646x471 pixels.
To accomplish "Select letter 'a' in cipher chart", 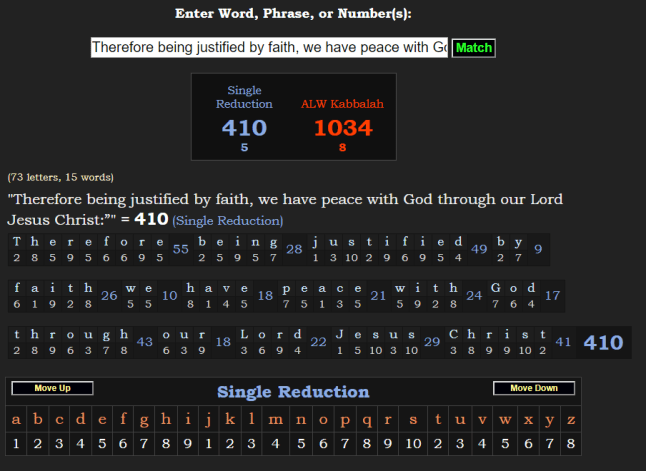I will pos(15,419).
